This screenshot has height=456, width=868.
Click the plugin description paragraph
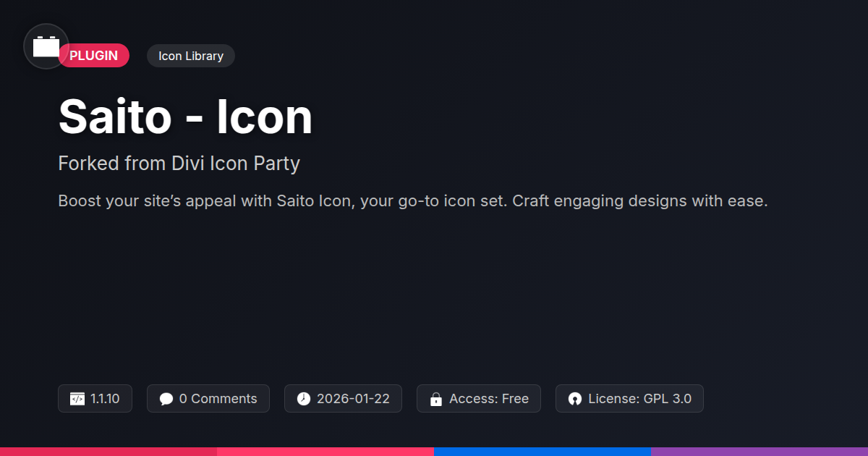pyautogui.click(x=412, y=200)
